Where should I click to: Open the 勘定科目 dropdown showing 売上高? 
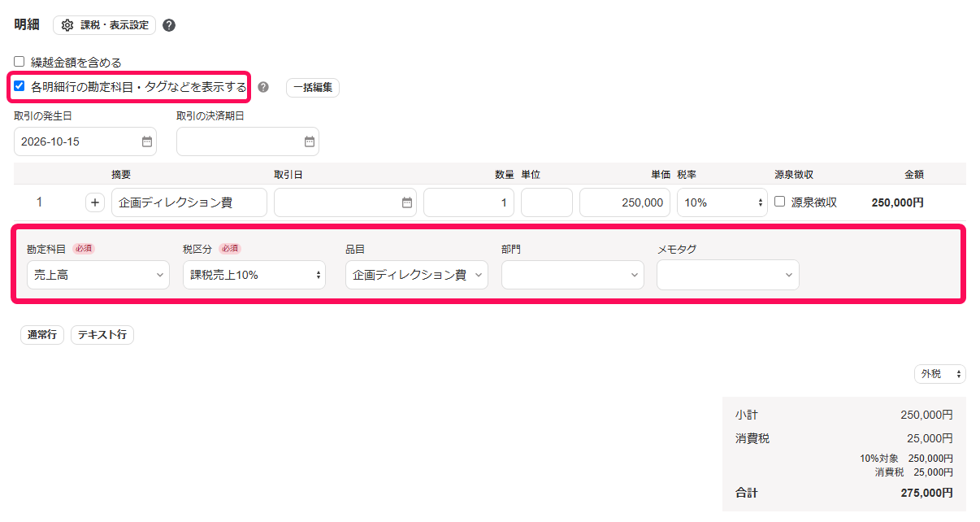[98, 275]
